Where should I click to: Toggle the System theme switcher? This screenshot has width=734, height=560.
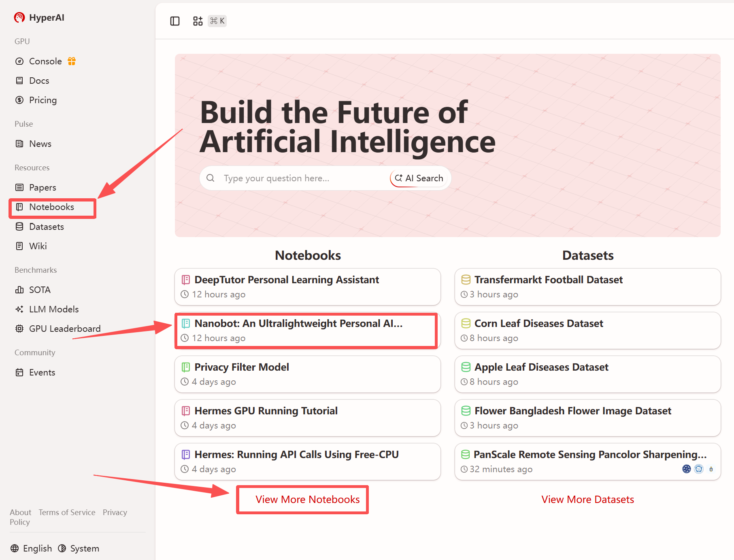[x=79, y=548]
